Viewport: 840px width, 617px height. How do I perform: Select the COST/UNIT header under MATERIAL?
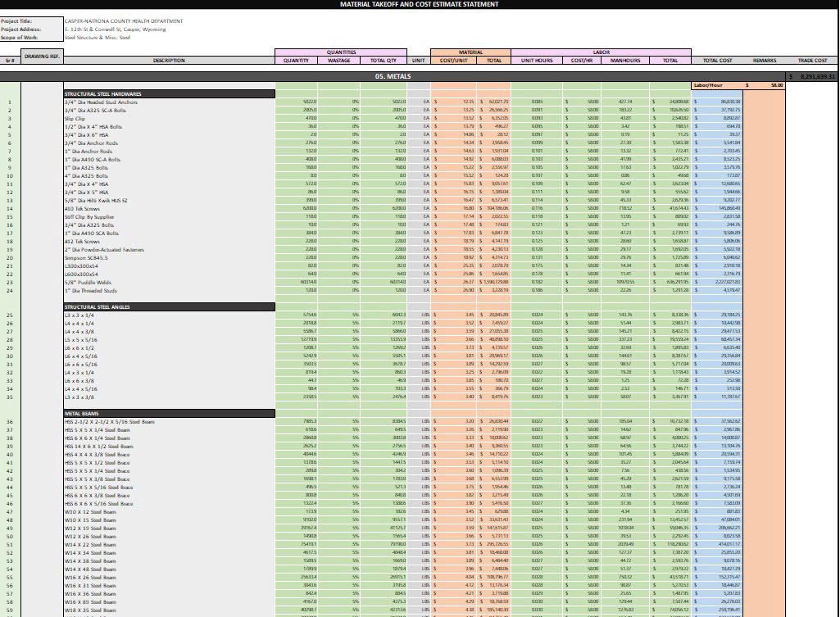coord(454,60)
